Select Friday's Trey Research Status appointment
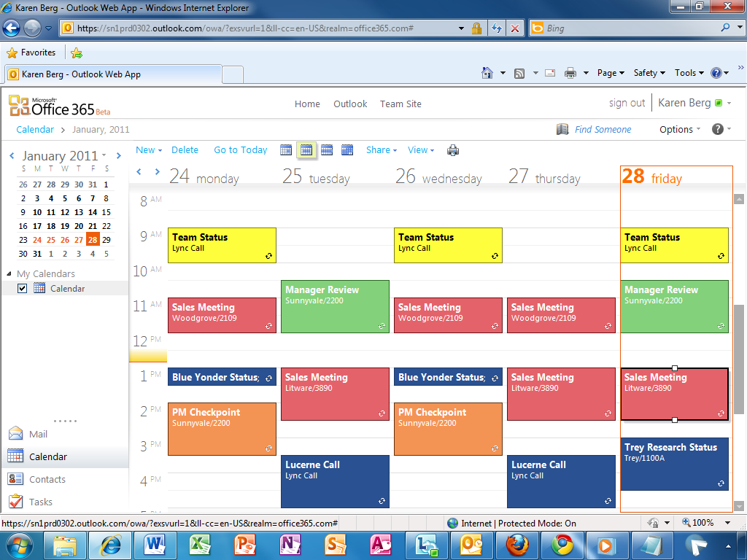 click(x=674, y=464)
